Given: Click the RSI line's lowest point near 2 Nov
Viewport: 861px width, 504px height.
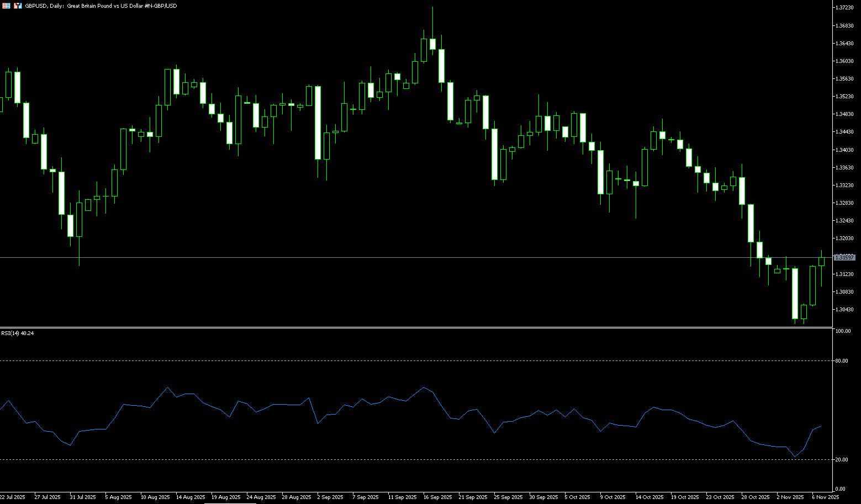Looking at the screenshot, I should click(x=795, y=457).
